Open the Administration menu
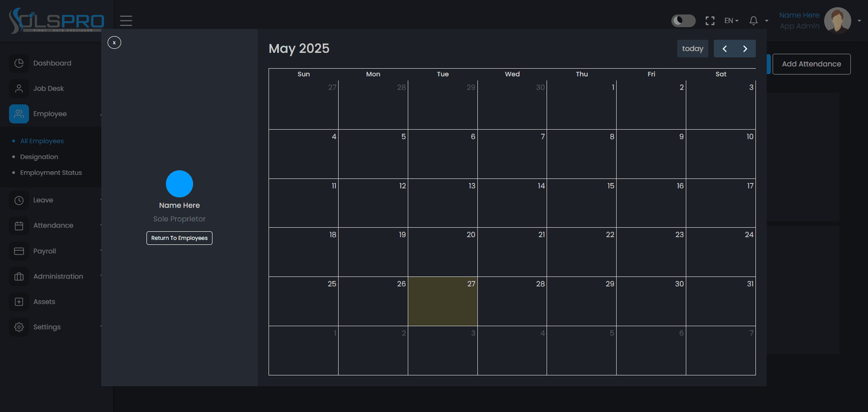The height and width of the screenshot is (412, 868). (x=58, y=276)
